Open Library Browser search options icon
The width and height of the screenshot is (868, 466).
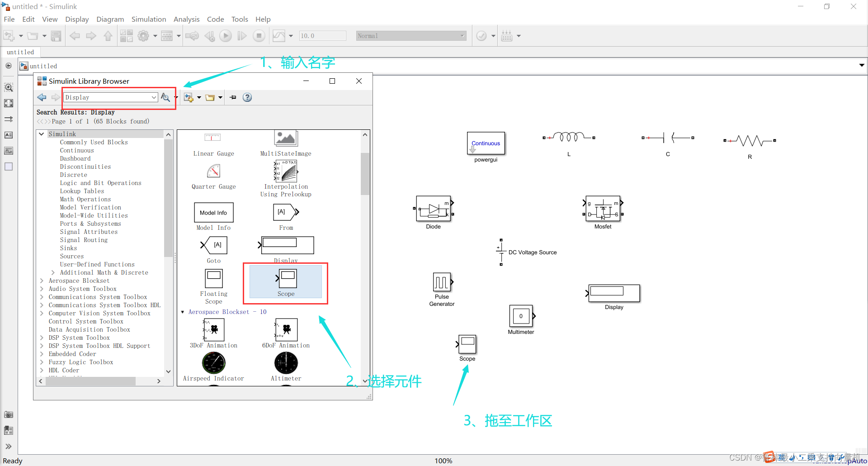pos(165,97)
